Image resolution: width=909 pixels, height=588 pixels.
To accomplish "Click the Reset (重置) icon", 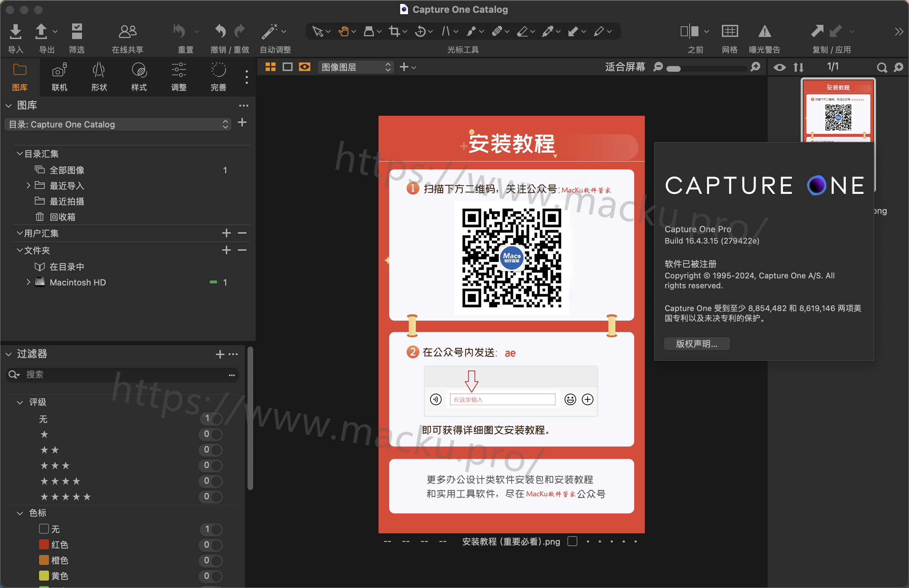I will tap(179, 31).
